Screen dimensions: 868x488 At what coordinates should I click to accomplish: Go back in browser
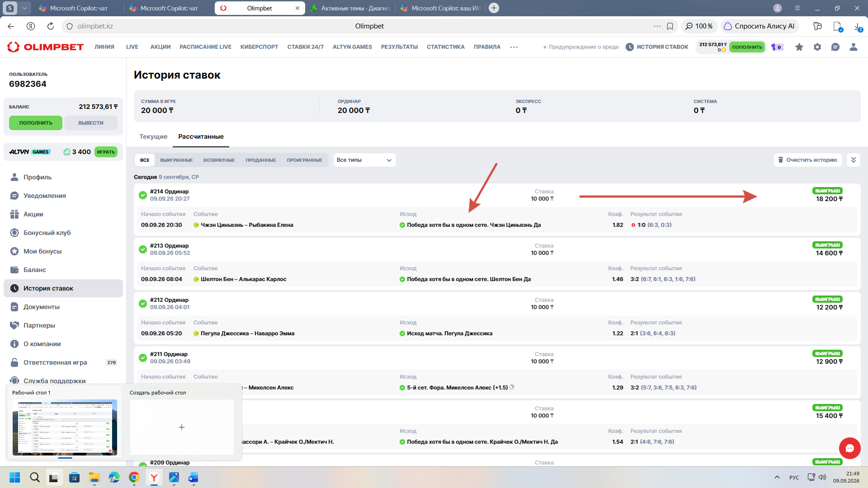(11, 26)
